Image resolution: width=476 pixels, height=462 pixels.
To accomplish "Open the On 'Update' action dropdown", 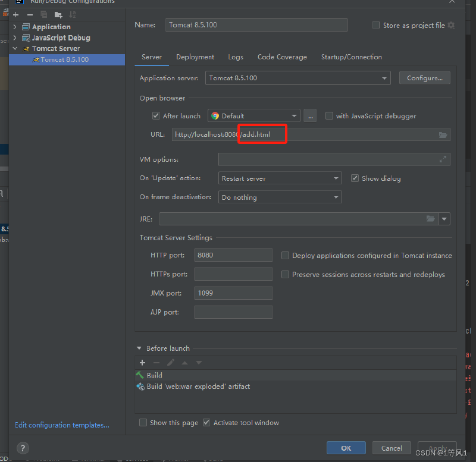I will pos(280,178).
